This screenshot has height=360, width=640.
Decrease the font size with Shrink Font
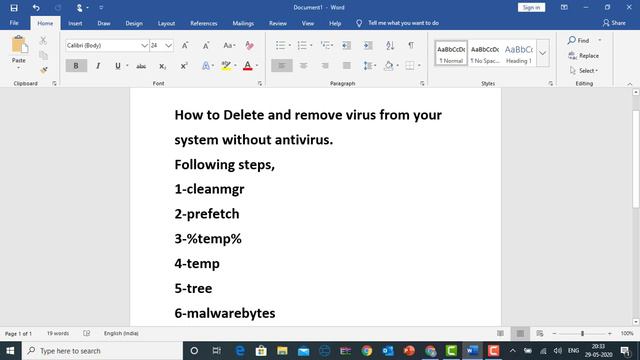[x=206, y=45]
